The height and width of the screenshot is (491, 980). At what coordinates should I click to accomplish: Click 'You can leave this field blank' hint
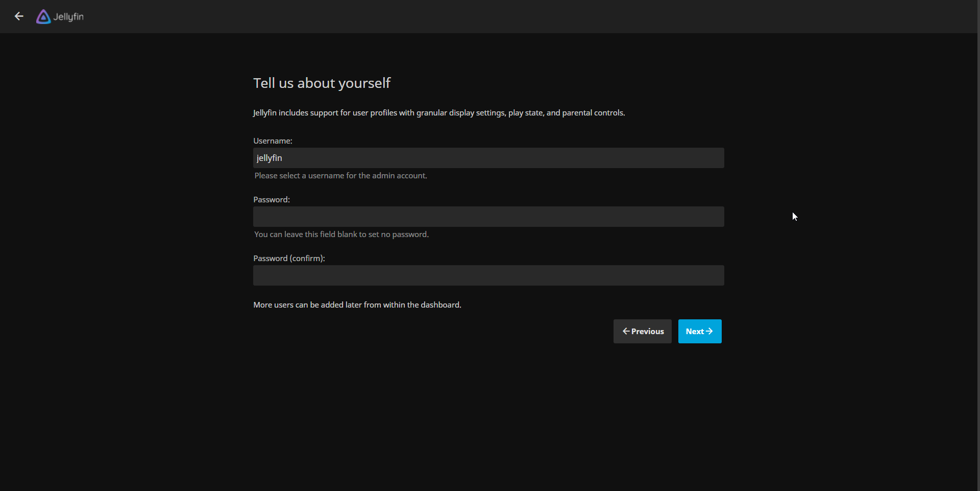341,235
